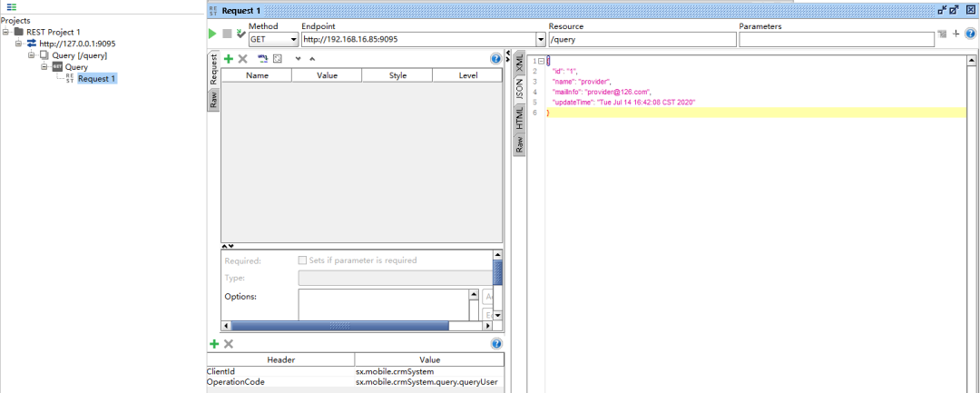Open help for the headers table
Image resolution: width=980 pixels, height=393 pixels.
[x=496, y=344]
